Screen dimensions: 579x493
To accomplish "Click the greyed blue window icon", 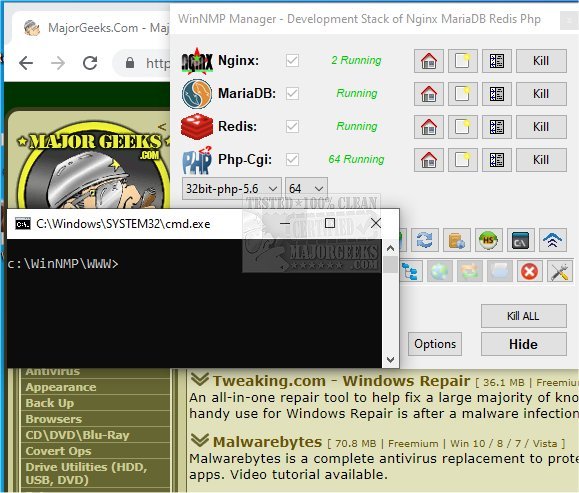I will pyautogui.click(x=500, y=272).
